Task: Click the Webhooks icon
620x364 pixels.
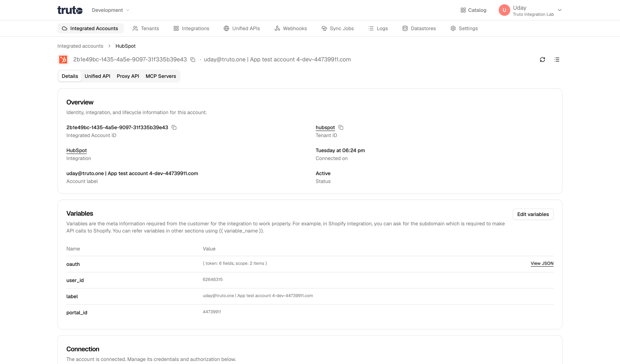Action: click(277, 28)
